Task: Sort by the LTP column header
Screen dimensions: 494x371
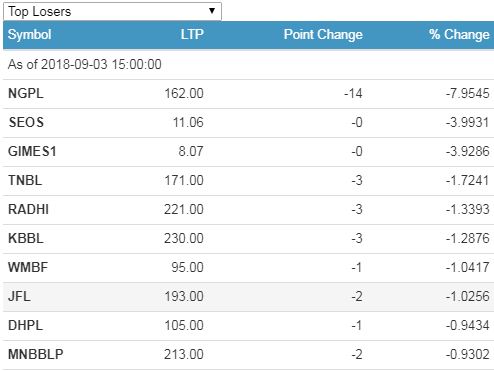Action: click(192, 34)
